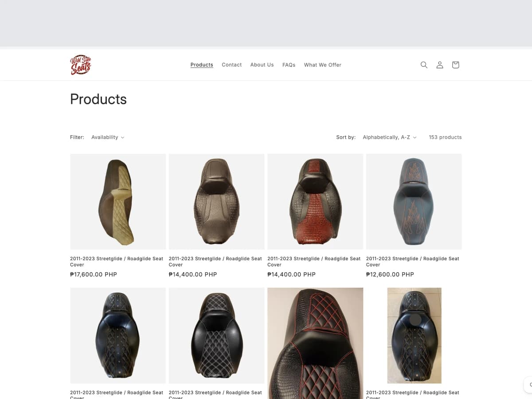The image size is (532, 399).
Task: View the white-stitched diamond black seat thumbnail
Action: point(217,336)
